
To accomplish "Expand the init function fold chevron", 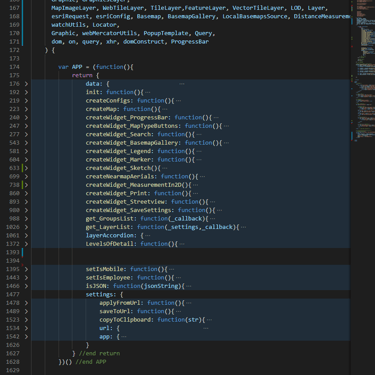I will pyautogui.click(x=26, y=92).
